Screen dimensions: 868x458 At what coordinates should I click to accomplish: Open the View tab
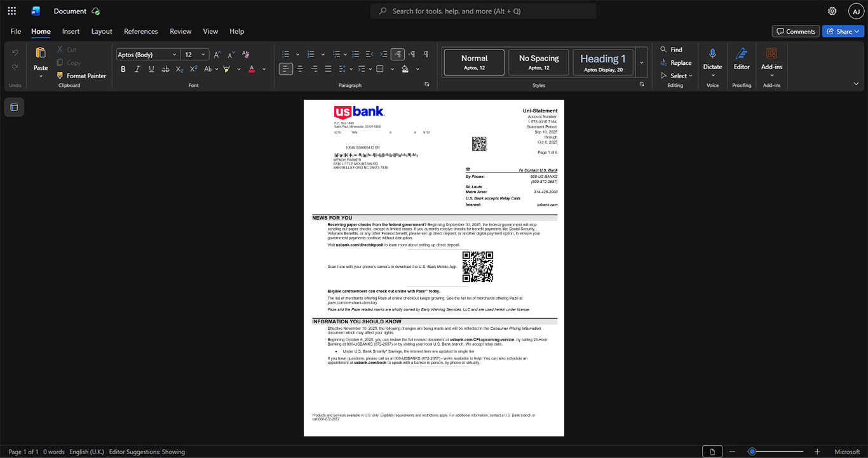tap(210, 31)
